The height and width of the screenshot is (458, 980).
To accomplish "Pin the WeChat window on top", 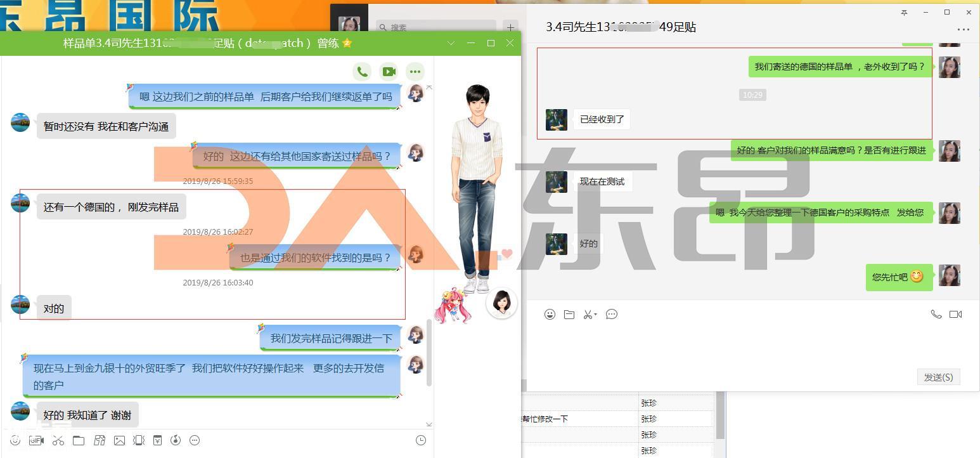I will (x=904, y=13).
